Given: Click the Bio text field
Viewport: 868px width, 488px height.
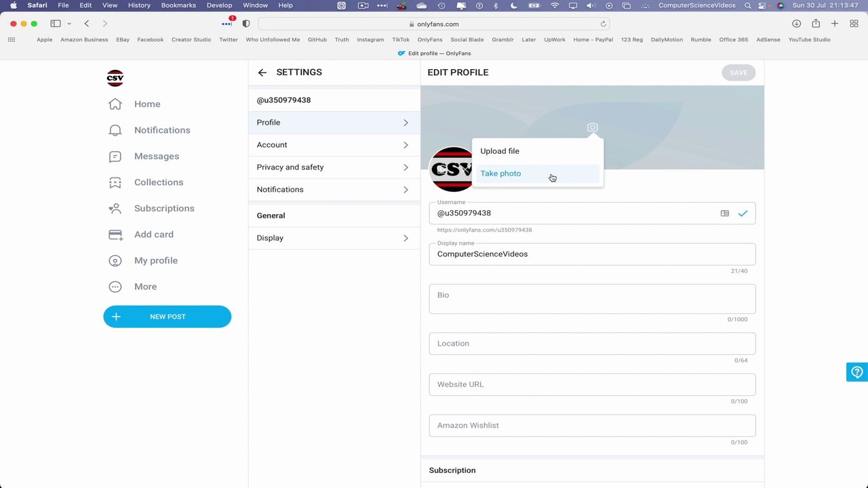Looking at the screenshot, I should pyautogui.click(x=592, y=299).
